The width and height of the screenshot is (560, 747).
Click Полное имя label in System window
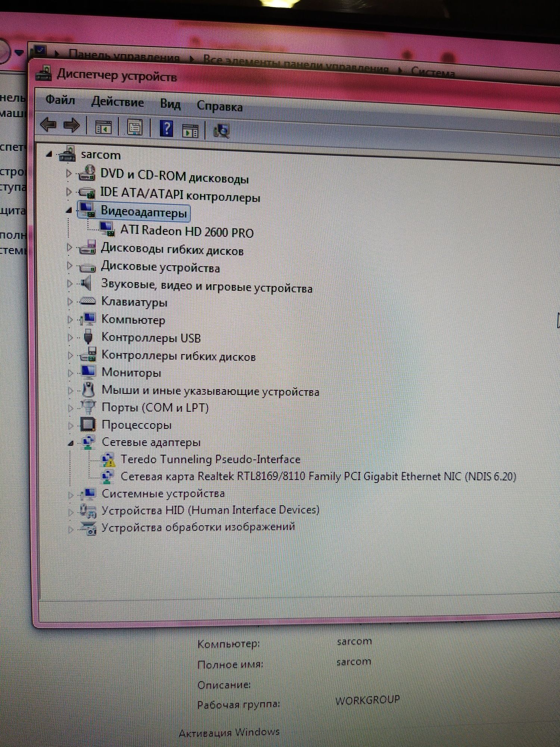click(230, 664)
